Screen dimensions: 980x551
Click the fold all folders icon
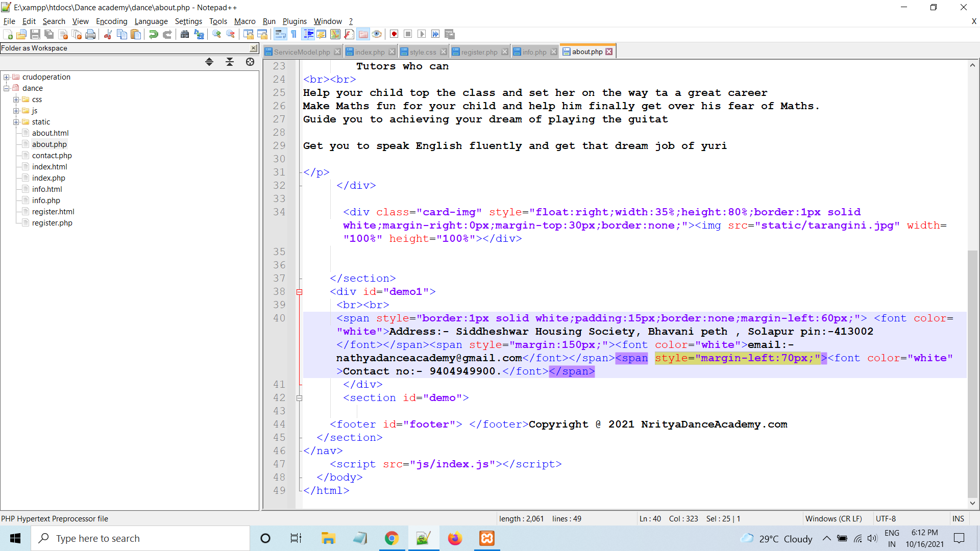[x=230, y=62]
